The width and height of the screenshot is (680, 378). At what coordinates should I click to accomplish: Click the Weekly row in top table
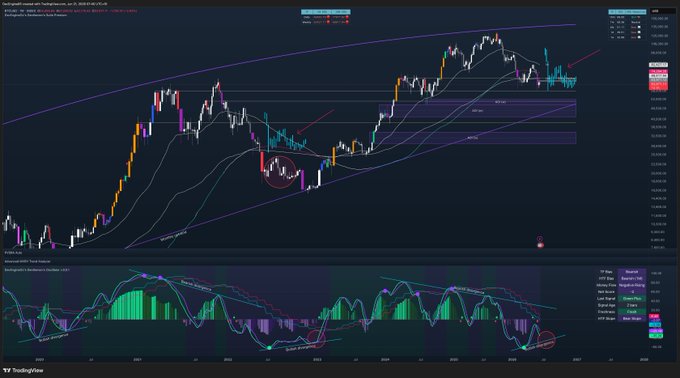point(325,22)
